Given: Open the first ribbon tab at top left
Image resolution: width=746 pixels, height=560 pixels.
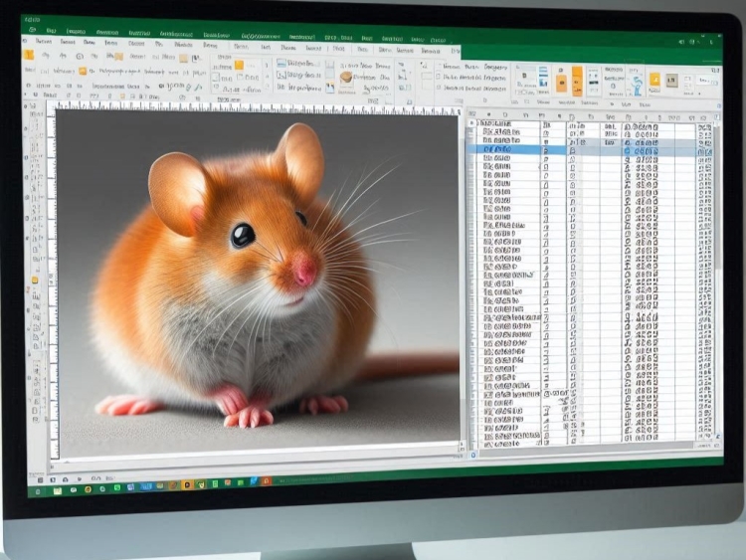Looking at the screenshot, I should pyautogui.click(x=42, y=43).
